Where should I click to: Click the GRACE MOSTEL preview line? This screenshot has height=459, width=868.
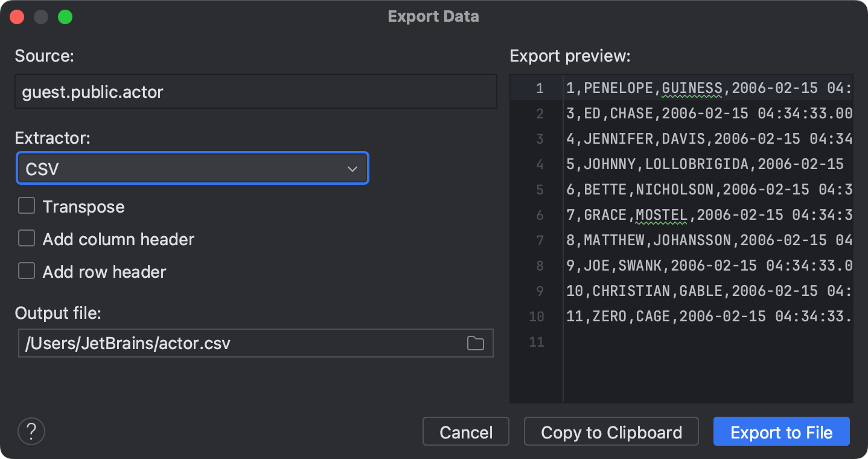pos(664,214)
